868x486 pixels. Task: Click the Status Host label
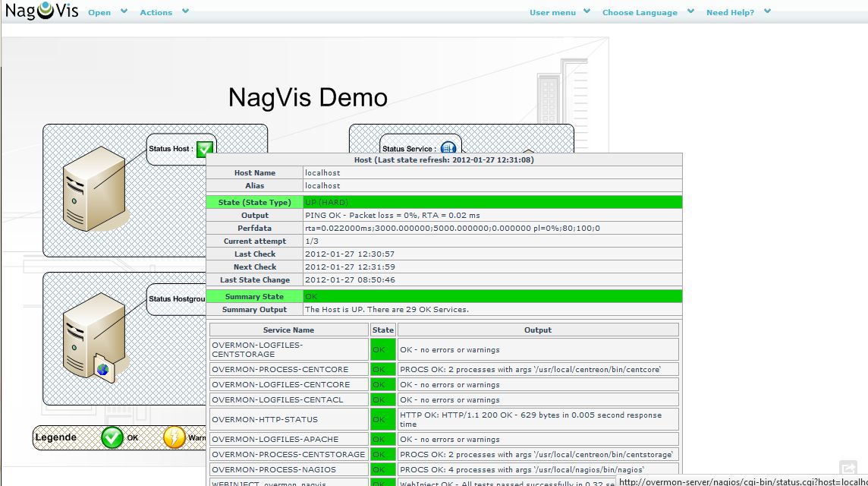(171, 149)
